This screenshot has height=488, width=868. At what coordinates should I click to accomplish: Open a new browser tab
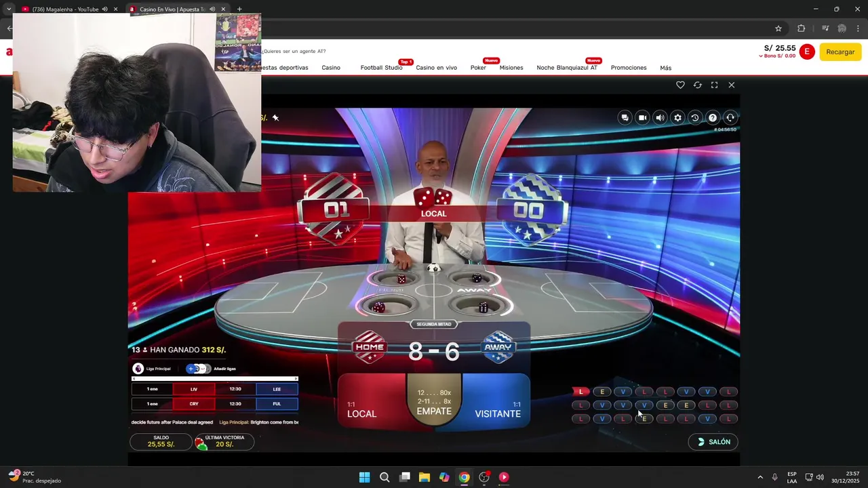[239, 9]
